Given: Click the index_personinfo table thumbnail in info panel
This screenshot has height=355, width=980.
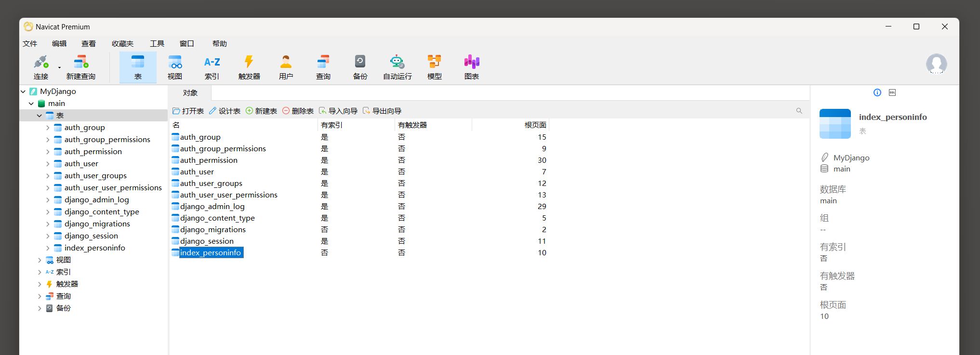Looking at the screenshot, I should tap(835, 124).
